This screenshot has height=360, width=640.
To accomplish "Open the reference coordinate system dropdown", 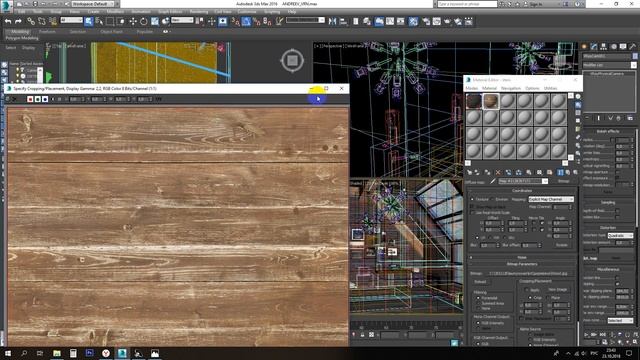I will tap(182, 20).
